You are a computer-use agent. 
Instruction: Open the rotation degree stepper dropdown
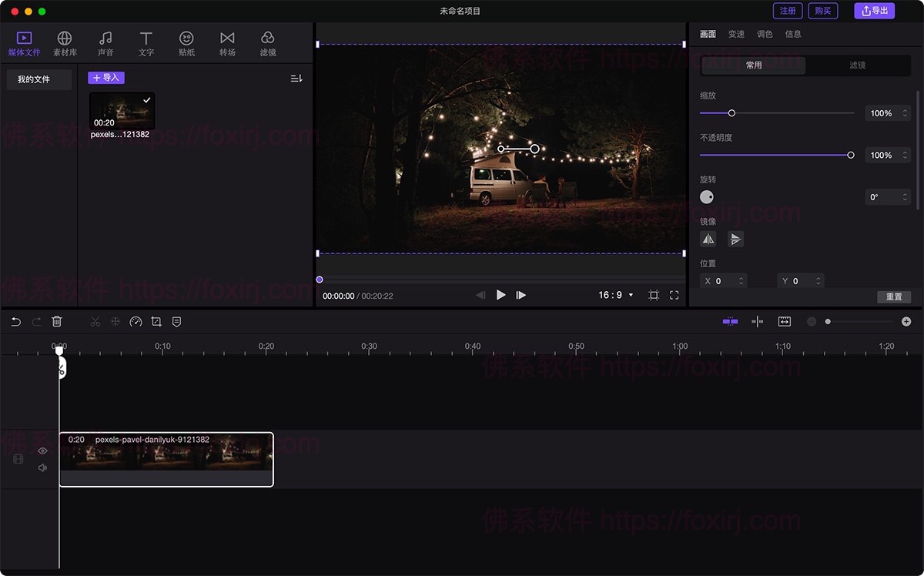tap(906, 196)
